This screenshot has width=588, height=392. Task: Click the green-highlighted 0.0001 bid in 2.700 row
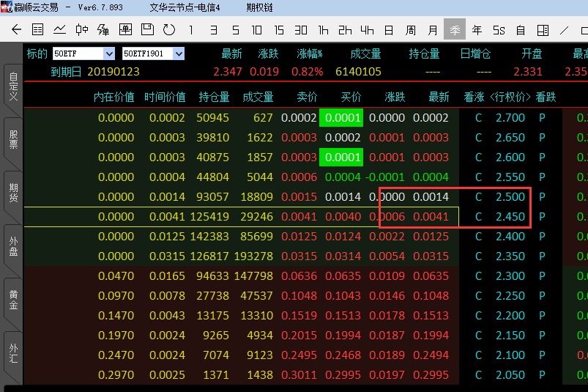tap(343, 118)
